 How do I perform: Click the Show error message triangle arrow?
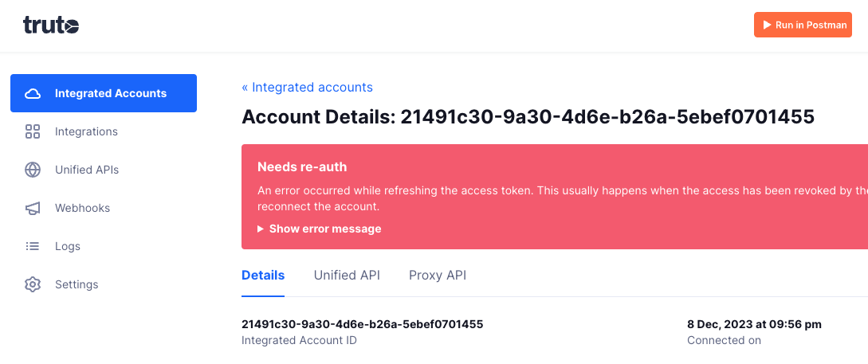pos(260,229)
